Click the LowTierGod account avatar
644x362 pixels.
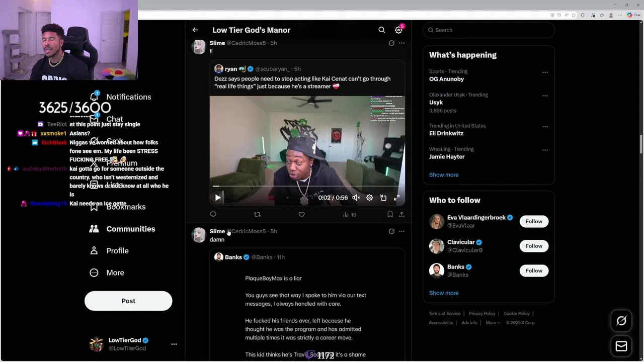96,344
